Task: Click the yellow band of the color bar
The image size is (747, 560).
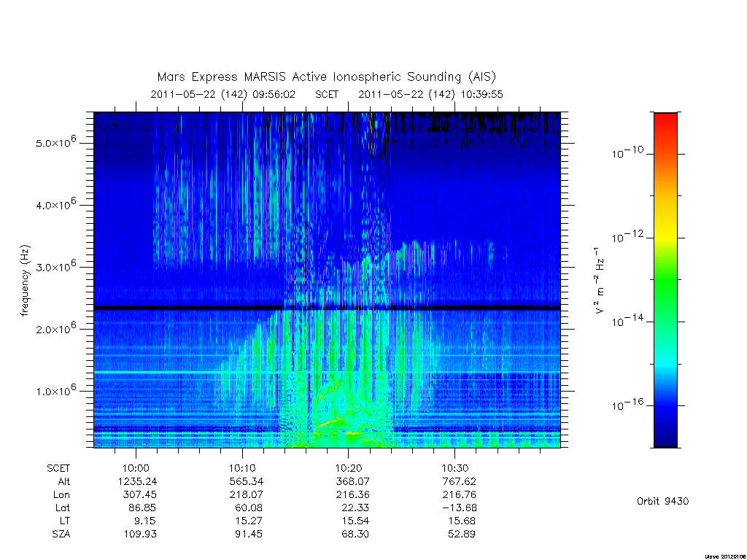Action: point(665,228)
